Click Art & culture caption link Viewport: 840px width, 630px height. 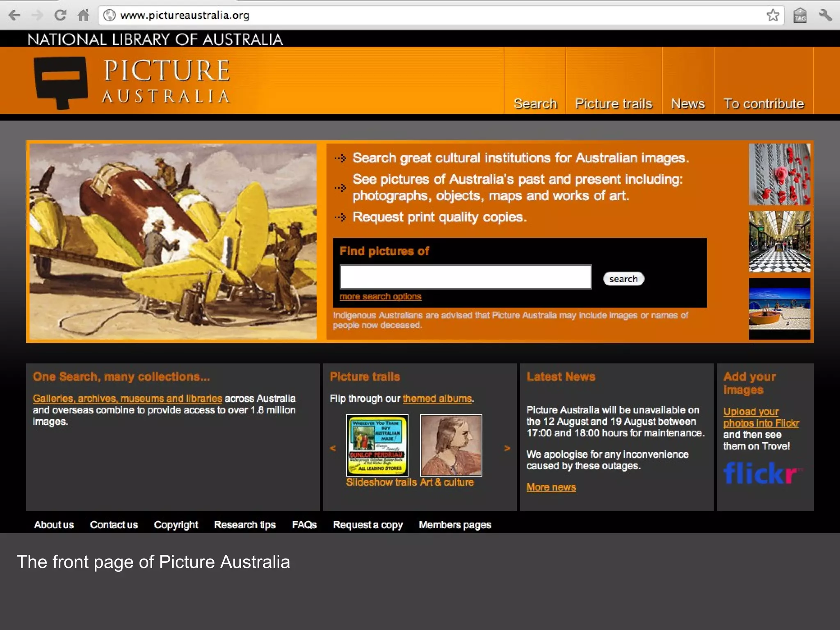(447, 482)
